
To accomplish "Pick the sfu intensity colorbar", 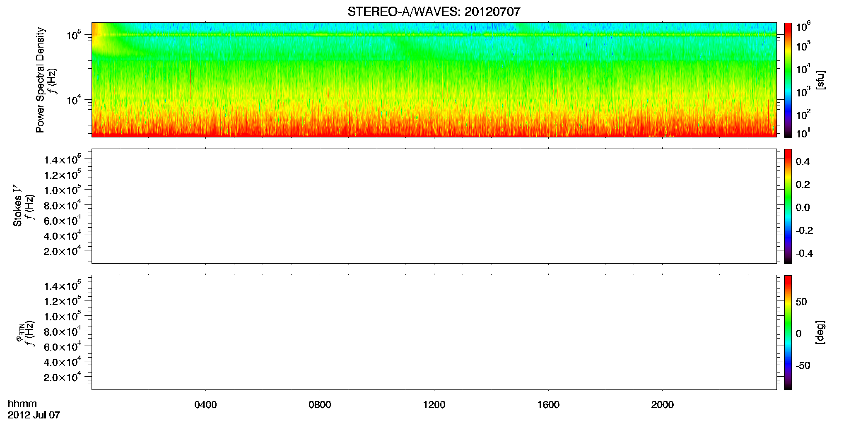I will tap(788, 79).
